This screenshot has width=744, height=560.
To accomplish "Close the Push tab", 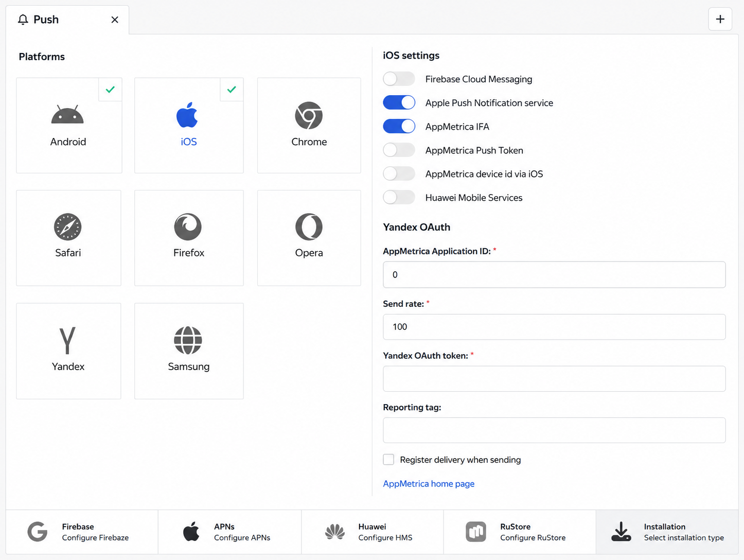I will tap(115, 20).
